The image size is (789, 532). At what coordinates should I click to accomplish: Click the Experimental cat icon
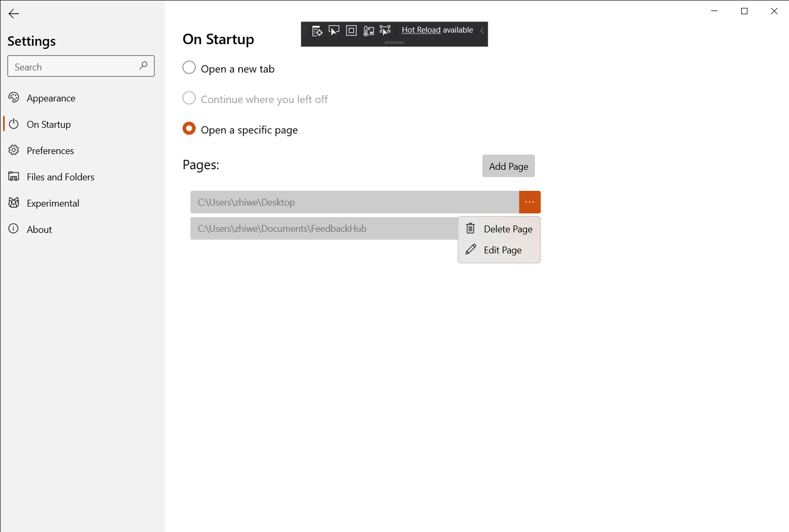14,202
